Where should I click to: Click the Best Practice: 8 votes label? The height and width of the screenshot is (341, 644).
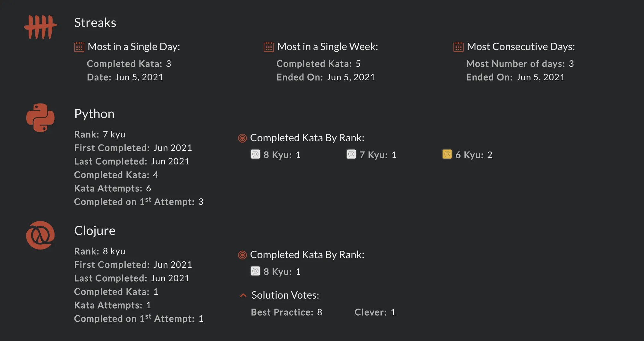(x=286, y=312)
